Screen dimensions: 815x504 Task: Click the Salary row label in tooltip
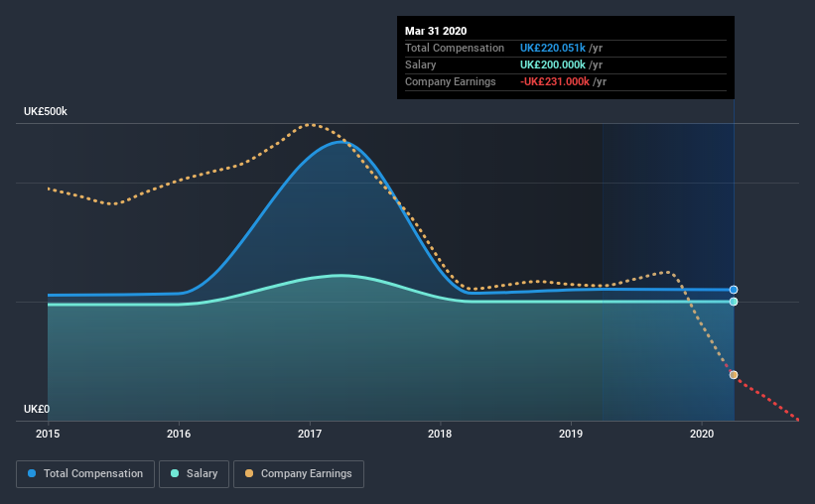click(421, 64)
